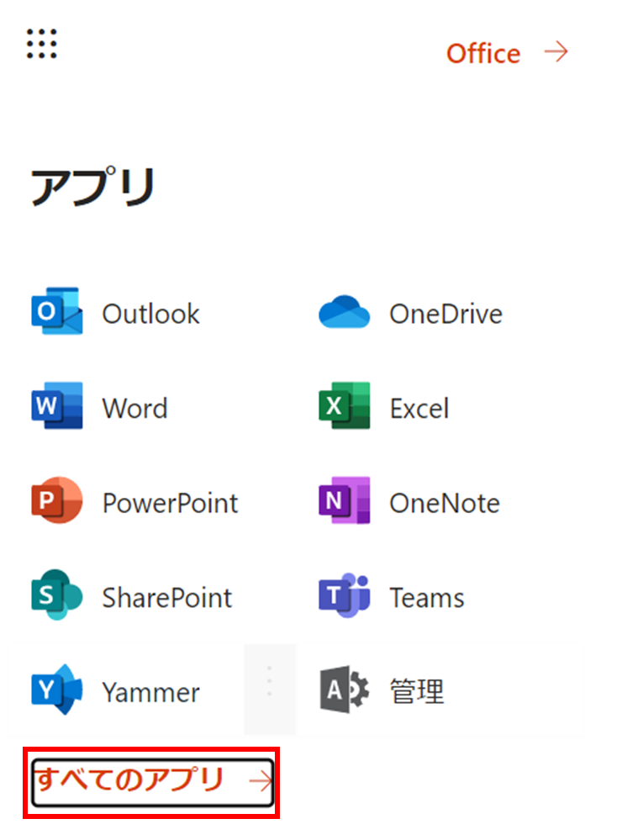This screenshot has height=840, width=622.
Task: Open OneNote via its purple icon
Action: [x=344, y=499]
